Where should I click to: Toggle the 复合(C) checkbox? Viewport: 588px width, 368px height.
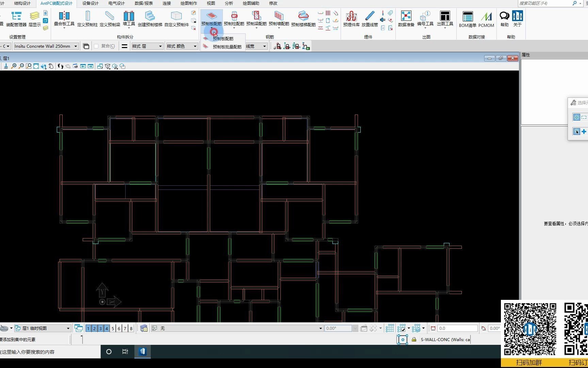(x=96, y=46)
